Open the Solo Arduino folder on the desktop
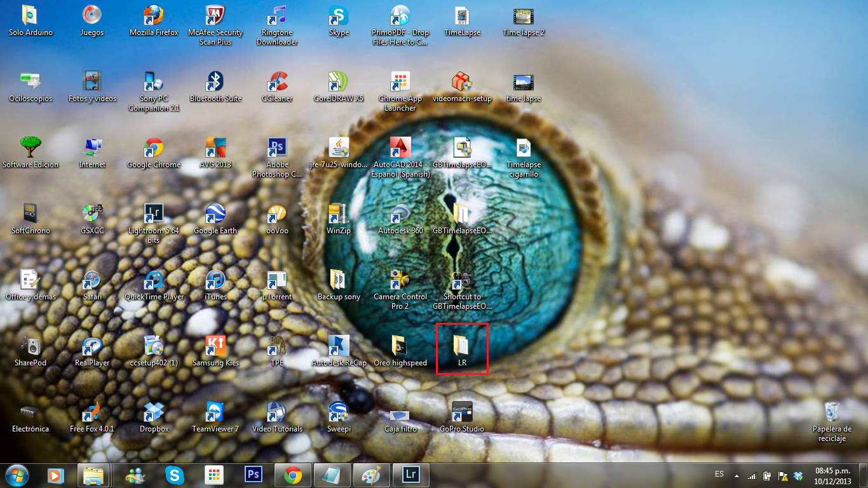The height and width of the screenshot is (488, 868). click(x=31, y=21)
